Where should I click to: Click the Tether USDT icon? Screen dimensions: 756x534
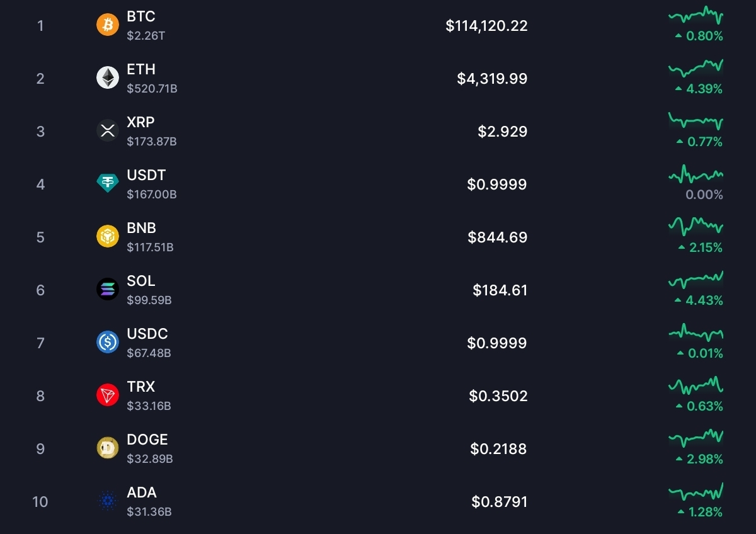point(107,183)
